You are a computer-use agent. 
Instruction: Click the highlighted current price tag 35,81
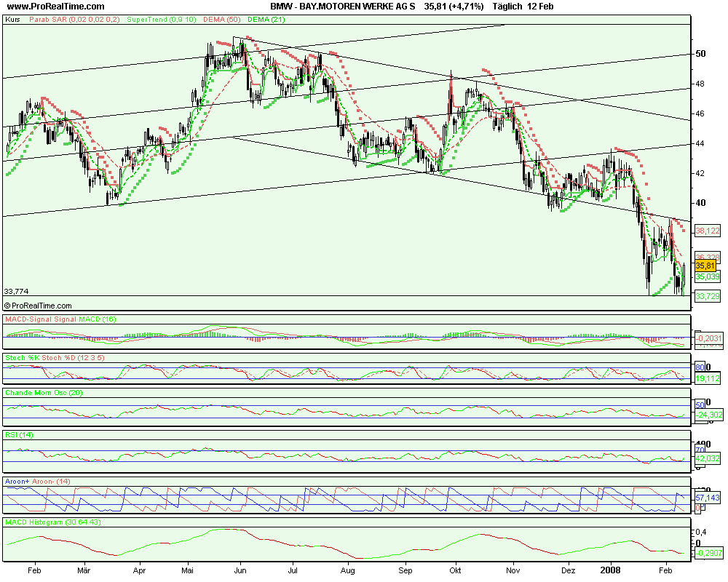pos(705,266)
